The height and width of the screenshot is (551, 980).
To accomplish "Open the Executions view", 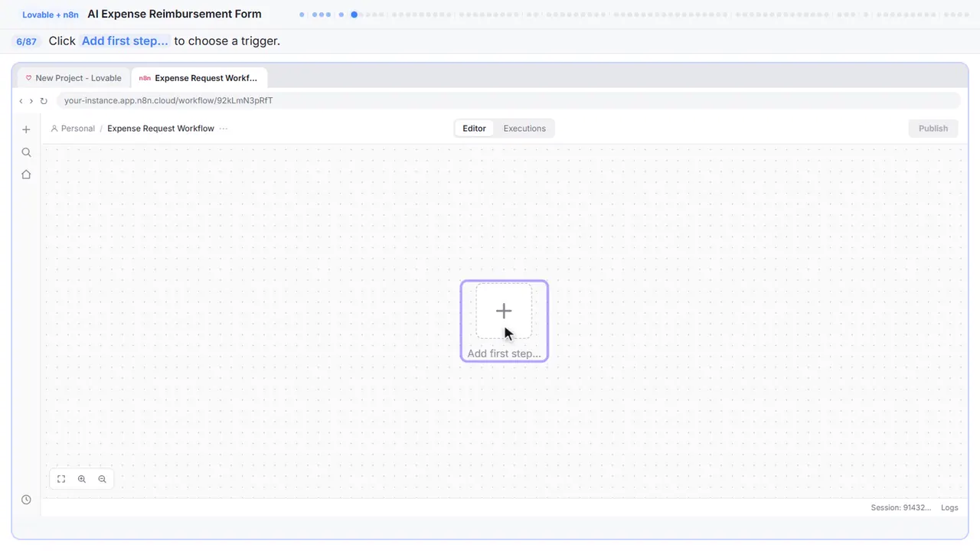I will click(x=524, y=129).
